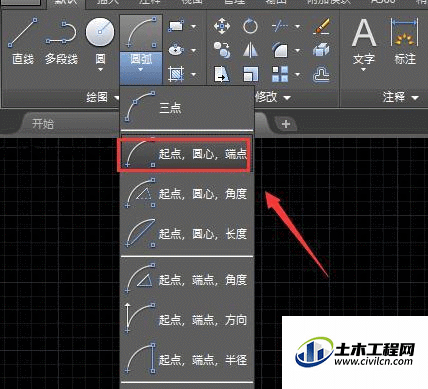Open the 文字 text dropdown arrow

click(364, 69)
